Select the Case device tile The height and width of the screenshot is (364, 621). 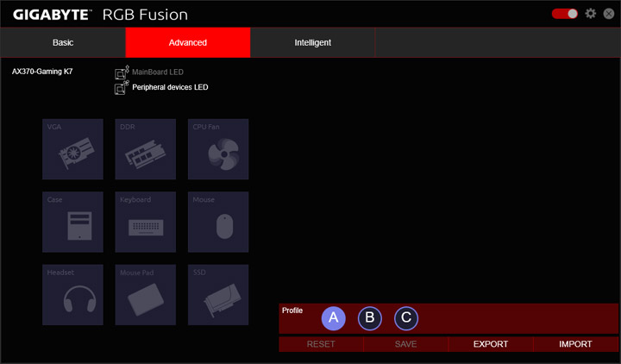[x=72, y=222]
